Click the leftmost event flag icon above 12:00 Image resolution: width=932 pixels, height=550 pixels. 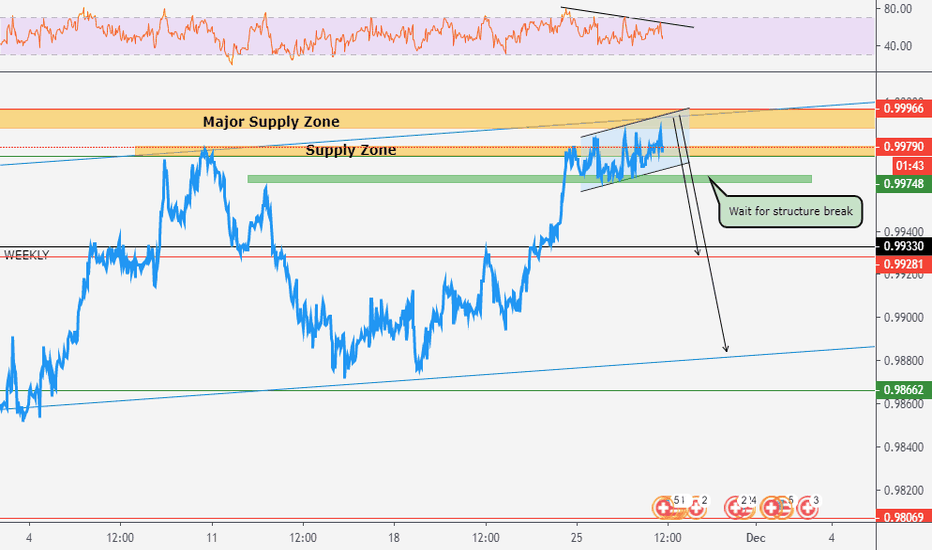click(x=662, y=508)
